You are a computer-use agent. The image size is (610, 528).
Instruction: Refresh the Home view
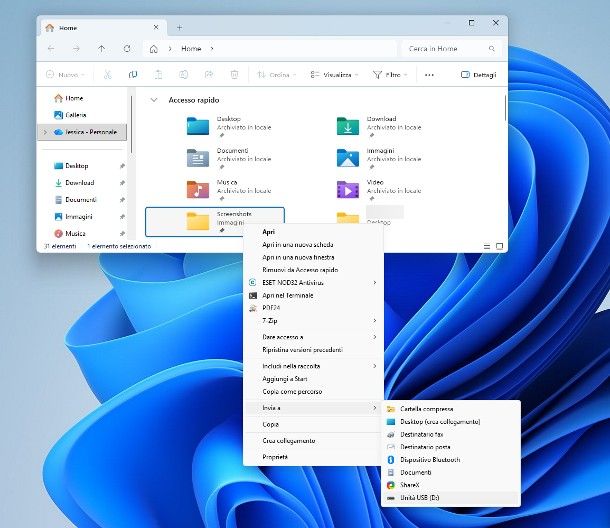[127, 49]
